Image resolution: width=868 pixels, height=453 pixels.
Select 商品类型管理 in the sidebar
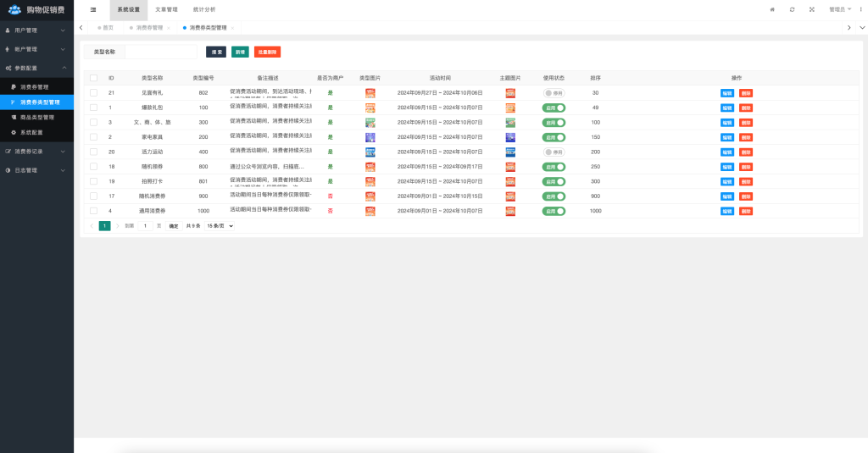pos(37,118)
